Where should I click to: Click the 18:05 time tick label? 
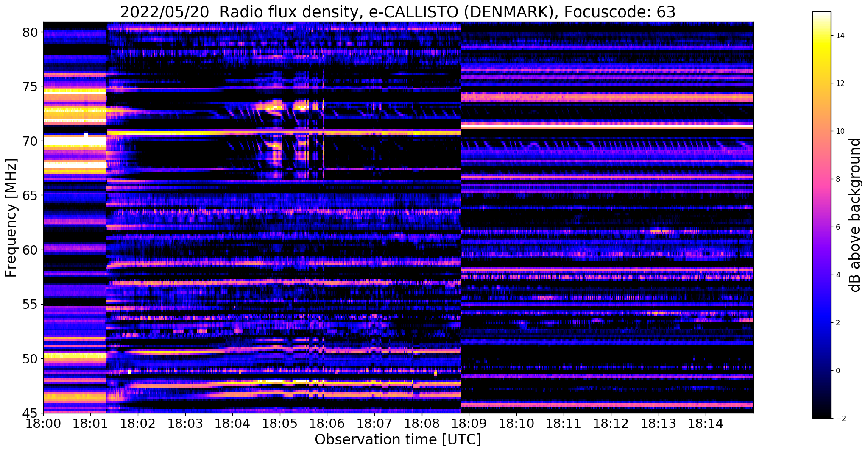280,423
